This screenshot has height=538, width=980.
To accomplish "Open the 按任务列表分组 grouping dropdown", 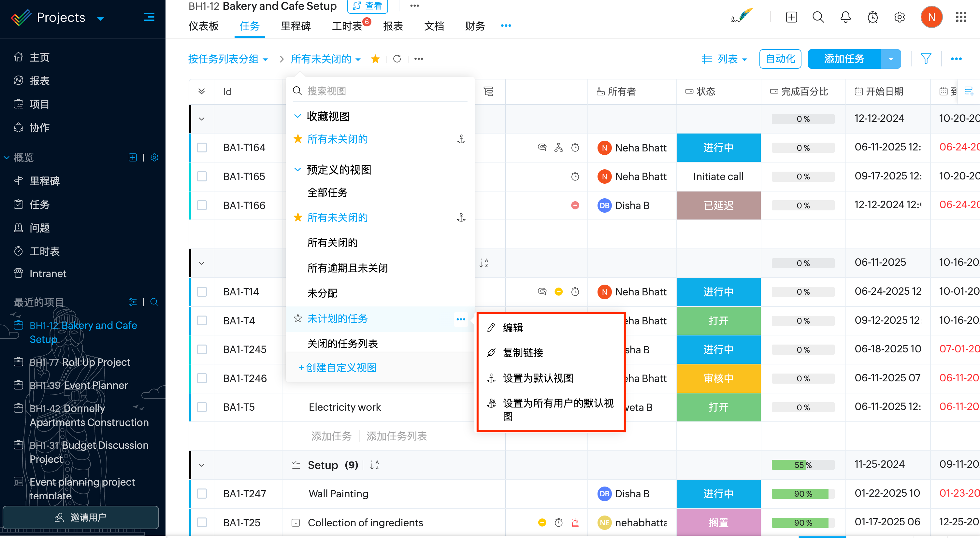I will pyautogui.click(x=228, y=59).
